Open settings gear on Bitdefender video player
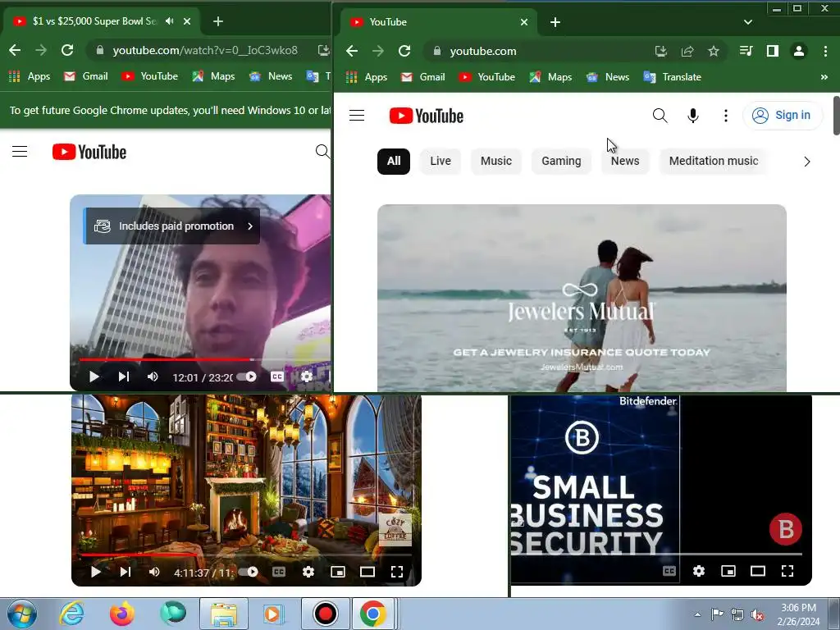The width and height of the screenshot is (840, 630). point(699,571)
